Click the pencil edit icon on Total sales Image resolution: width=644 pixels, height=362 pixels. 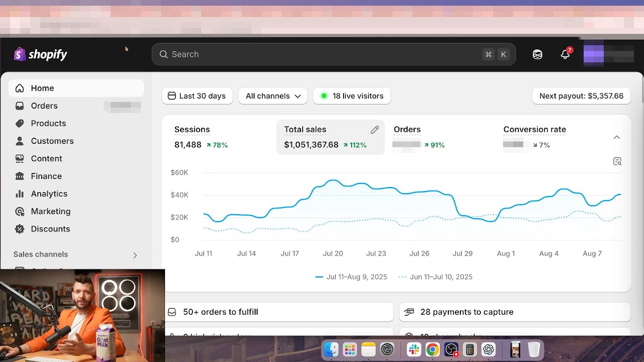pyautogui.click(x=374, y=130)
